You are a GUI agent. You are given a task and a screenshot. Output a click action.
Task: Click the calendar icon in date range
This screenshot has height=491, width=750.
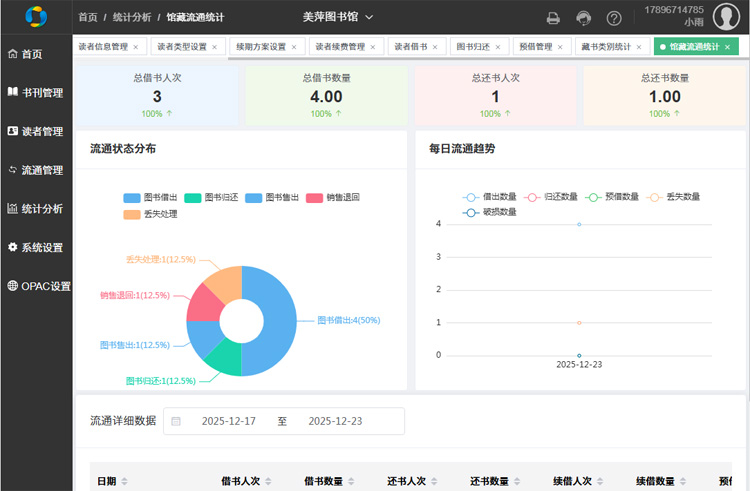click(176, 421)
